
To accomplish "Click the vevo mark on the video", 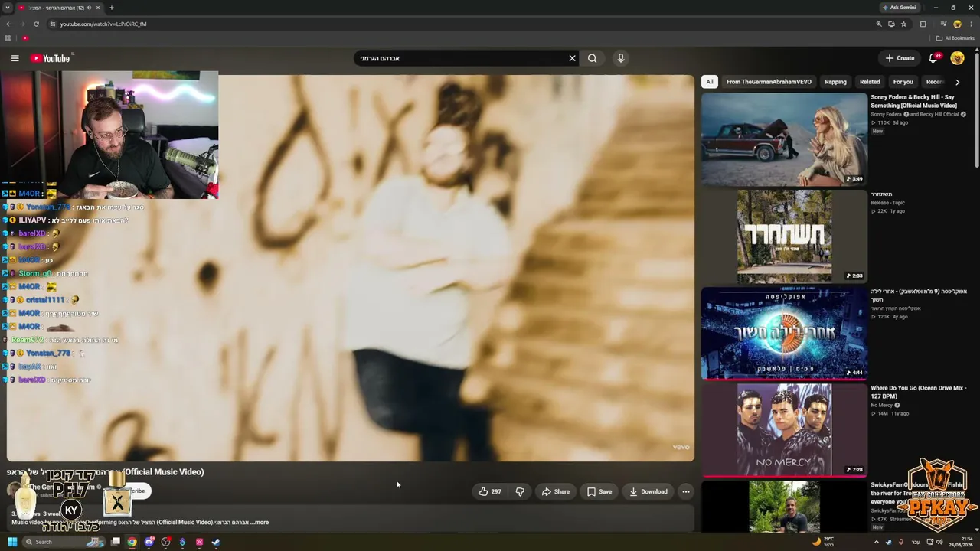I will click(x=681, y=447).
